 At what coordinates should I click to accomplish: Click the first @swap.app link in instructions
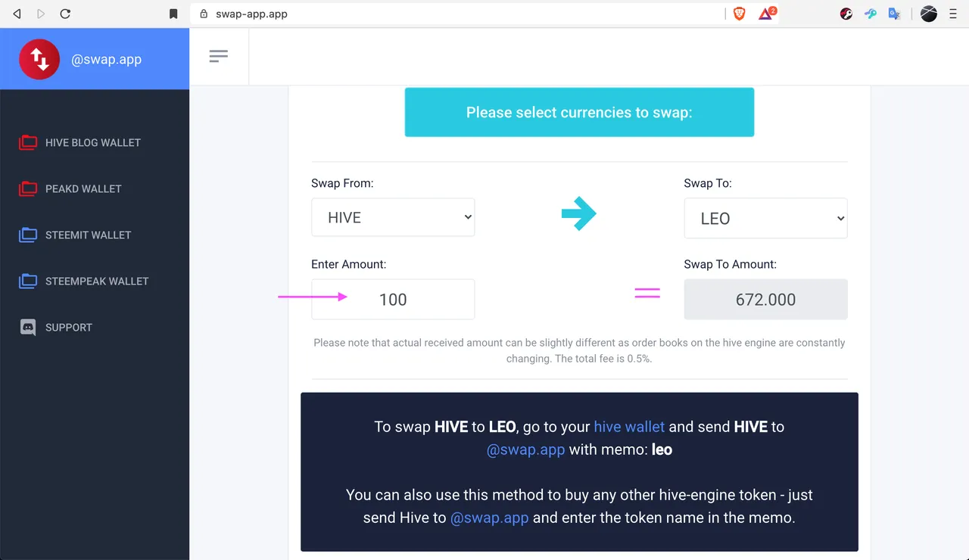point(525,449)
